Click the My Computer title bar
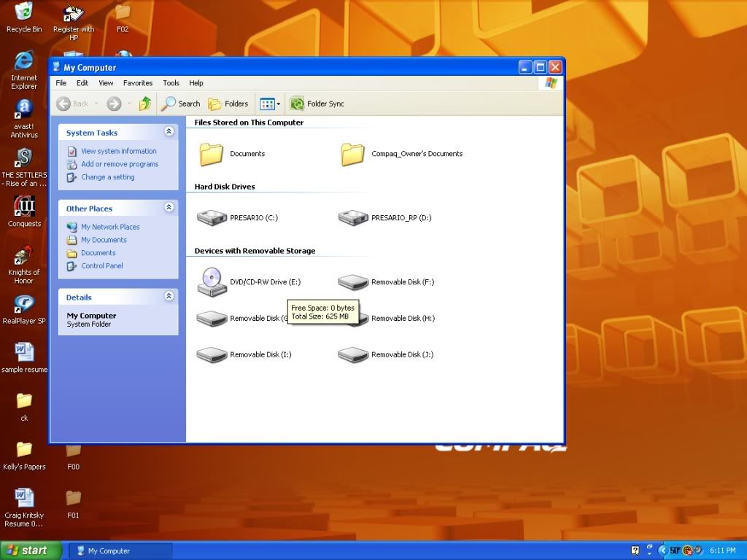The height and width of the screenshot is (560, 747). (x=285, y=67)
